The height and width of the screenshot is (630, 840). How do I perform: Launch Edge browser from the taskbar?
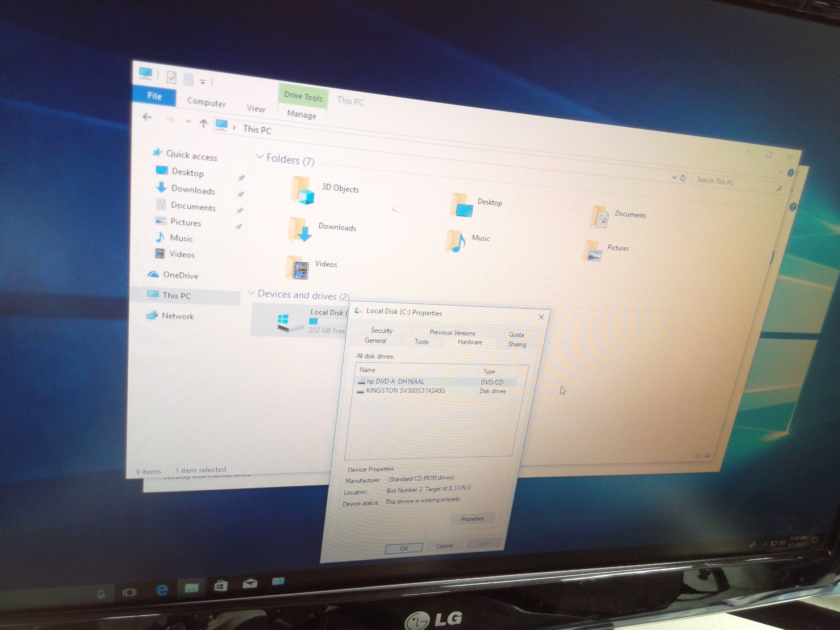[162, 589]
